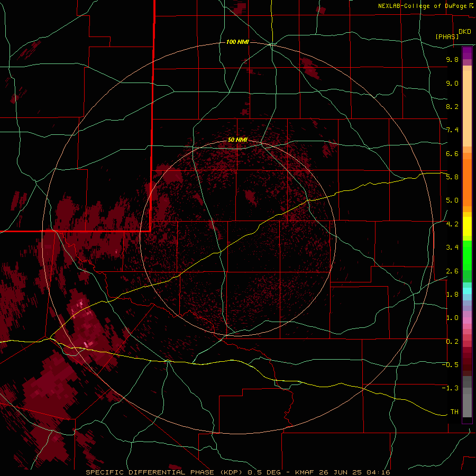Pick the light peach segment of the color bar
476x476 pixels.
[x=467, y=108]
